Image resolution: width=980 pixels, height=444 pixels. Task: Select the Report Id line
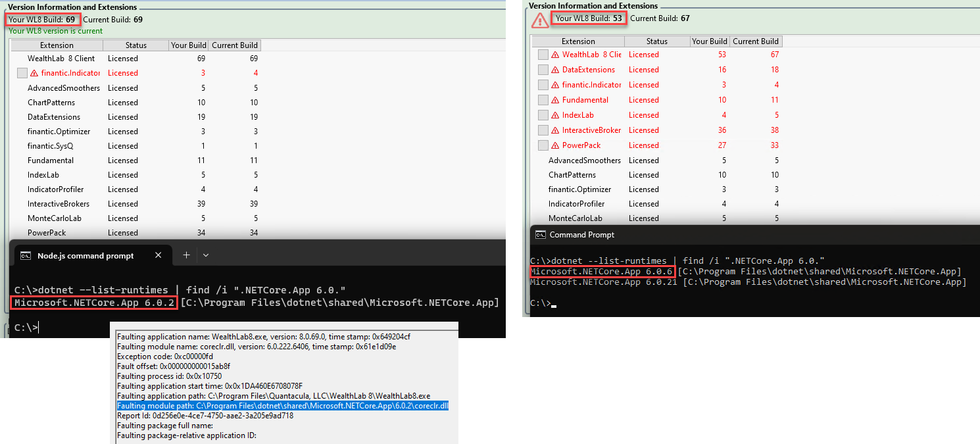point(205,416)
